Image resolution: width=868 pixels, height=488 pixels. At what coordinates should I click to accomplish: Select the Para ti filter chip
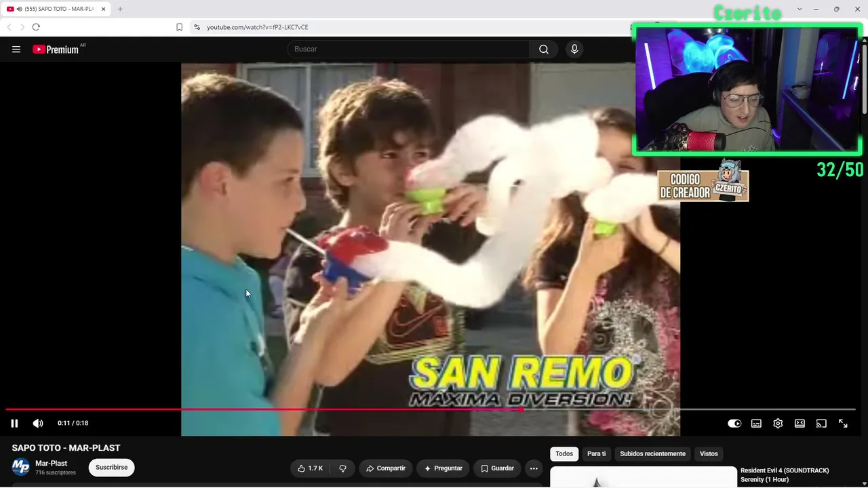pyautogui.click(x=597, y=453)
